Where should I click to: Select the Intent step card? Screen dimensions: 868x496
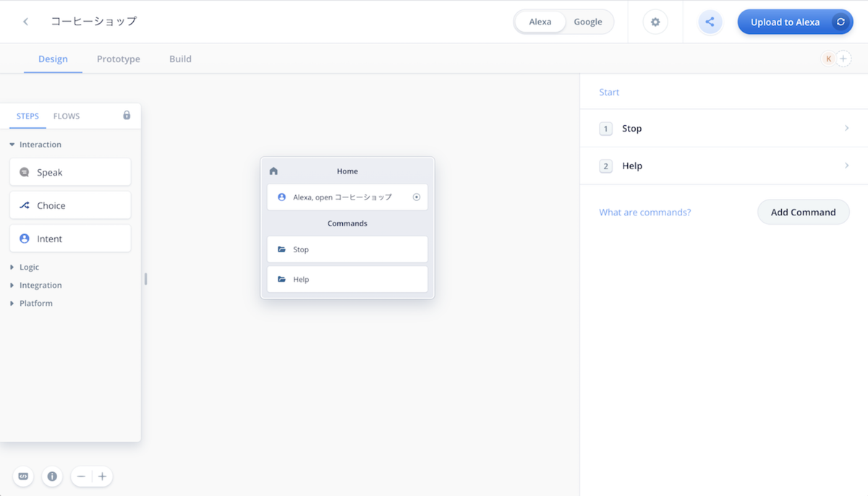(x=70, y=239)
